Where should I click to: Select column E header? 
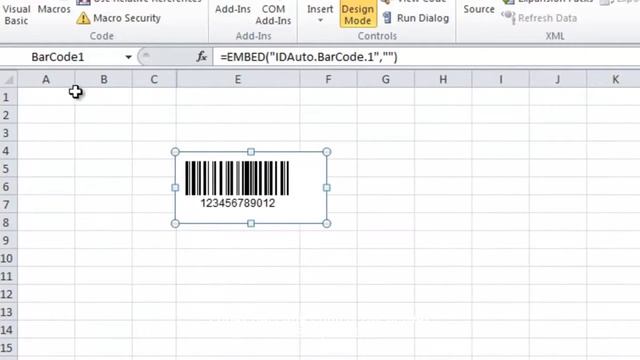(x=238, y=79)
